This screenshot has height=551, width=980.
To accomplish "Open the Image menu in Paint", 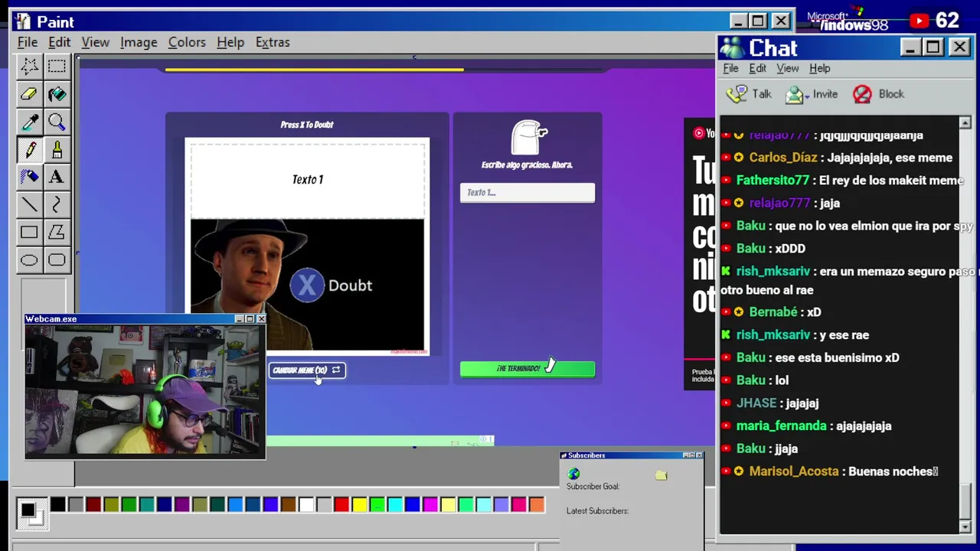I will pyautogui.click(x=139, y=42).
